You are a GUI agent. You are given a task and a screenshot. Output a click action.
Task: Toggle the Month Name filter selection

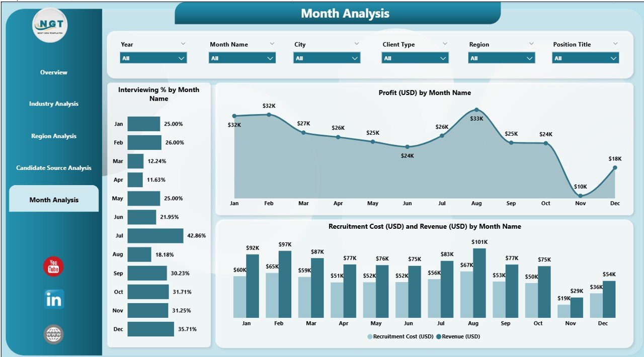tap(242, 58)
